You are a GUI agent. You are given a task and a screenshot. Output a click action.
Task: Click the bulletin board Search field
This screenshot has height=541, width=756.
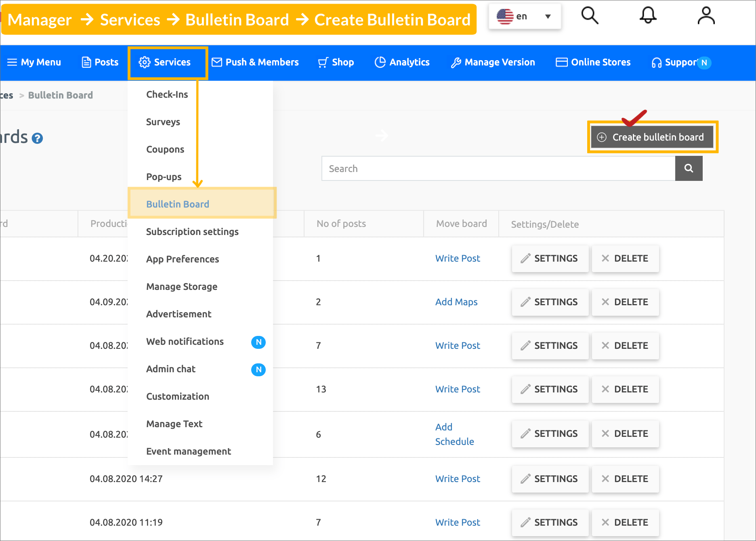click(498, 169)
